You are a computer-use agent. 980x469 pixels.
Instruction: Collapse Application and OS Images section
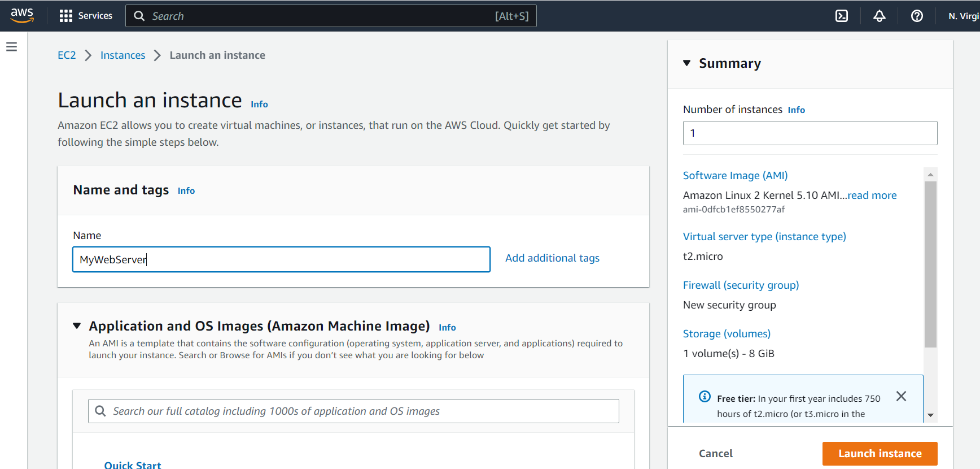point(77,326)
